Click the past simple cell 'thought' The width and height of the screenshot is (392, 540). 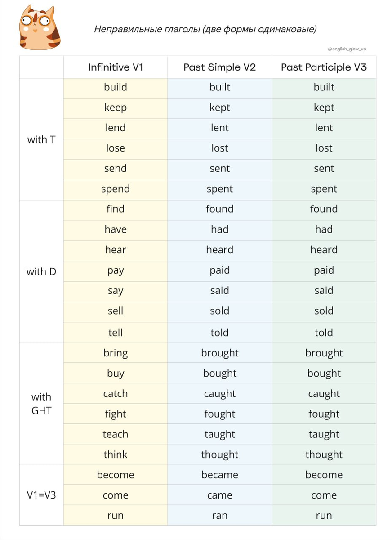220,454
